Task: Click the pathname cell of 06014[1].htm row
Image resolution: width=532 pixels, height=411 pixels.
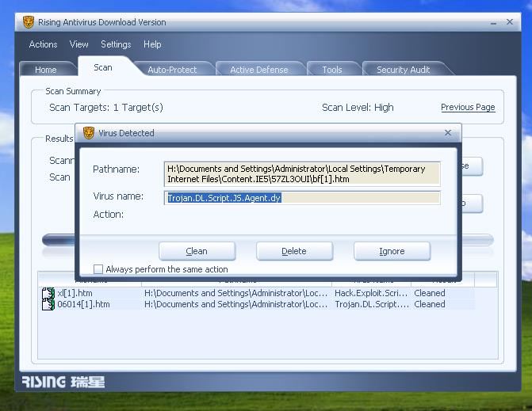Action: (x=235, y=304)
